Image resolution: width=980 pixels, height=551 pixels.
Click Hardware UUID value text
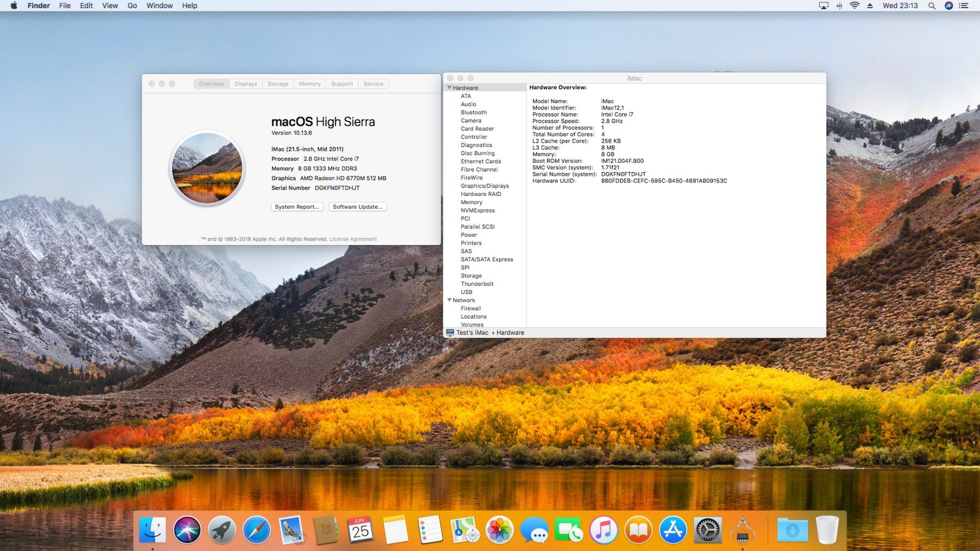tap(664, 181)
